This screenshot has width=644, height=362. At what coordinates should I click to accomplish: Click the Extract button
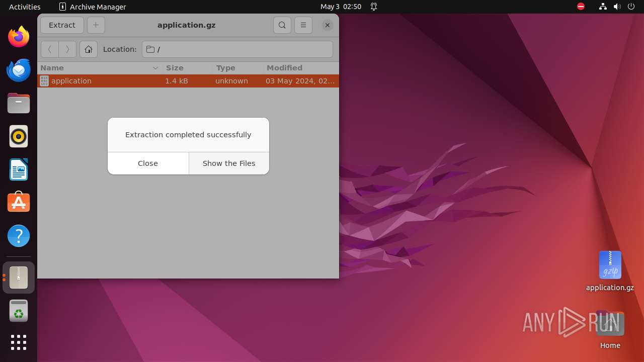(62, 25)
